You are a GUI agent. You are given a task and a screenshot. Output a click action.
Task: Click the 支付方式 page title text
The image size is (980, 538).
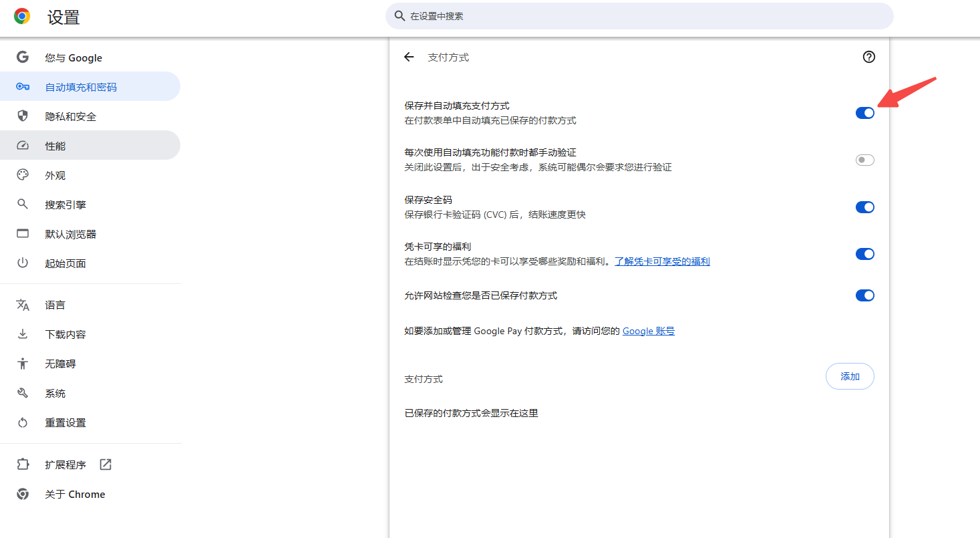448,57
